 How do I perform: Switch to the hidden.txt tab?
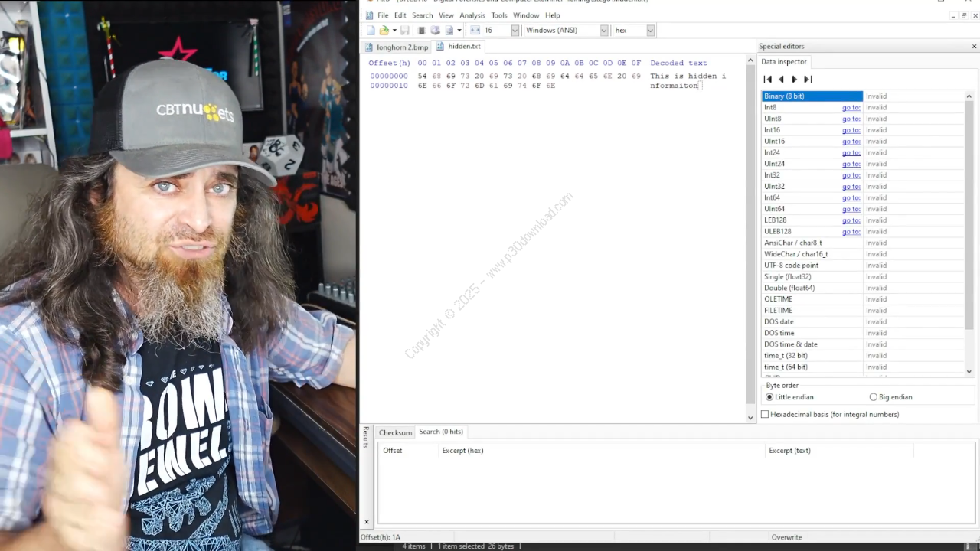coord(459,47)
